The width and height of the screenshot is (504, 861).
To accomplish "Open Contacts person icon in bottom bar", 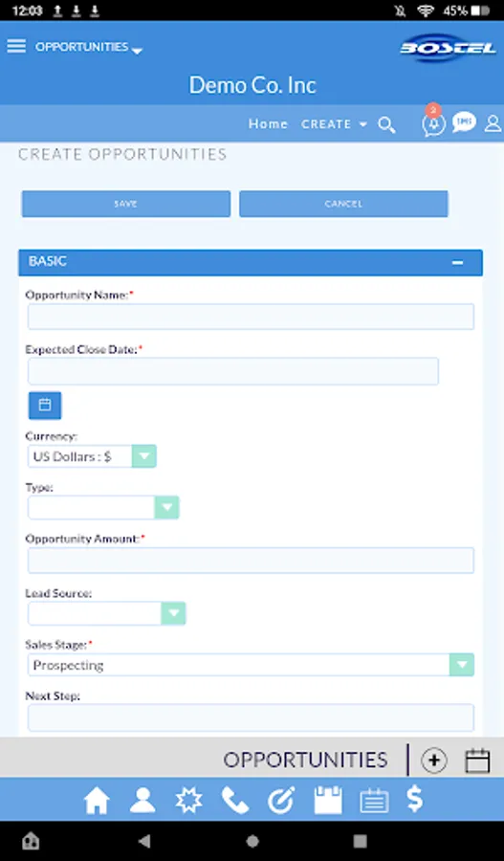I will click(x=142, y=800).
